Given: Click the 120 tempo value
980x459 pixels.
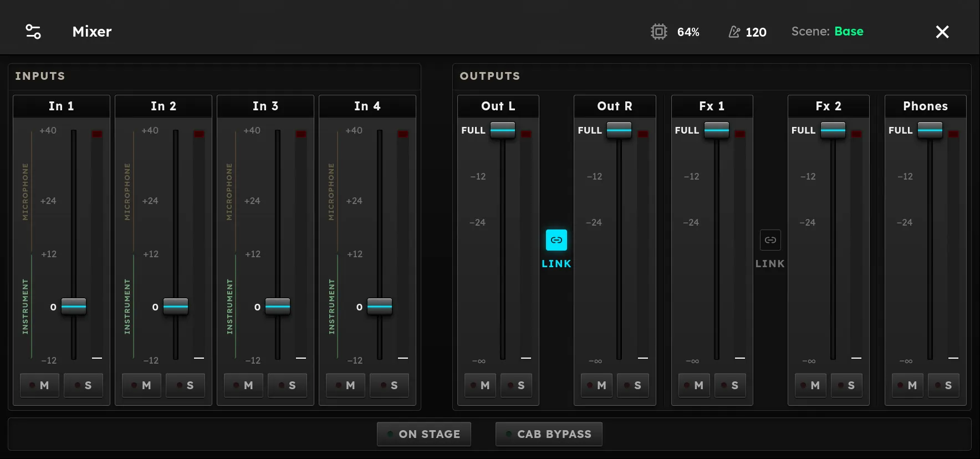Looking at the screenshot, I should click(756, 32).
